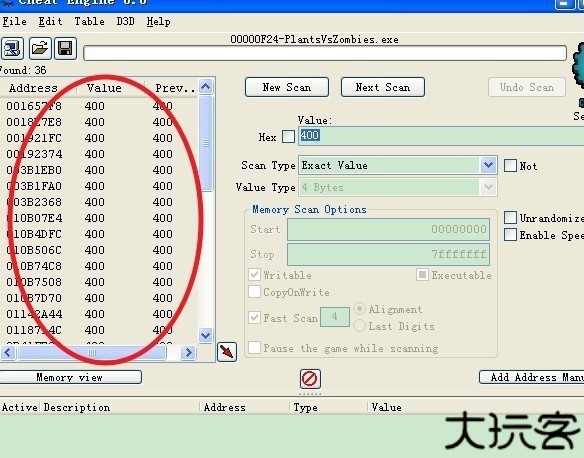The width and height of the screenshot is (584, 458).
Task: Check Pause the game while scanning
Action: (254, 347)
